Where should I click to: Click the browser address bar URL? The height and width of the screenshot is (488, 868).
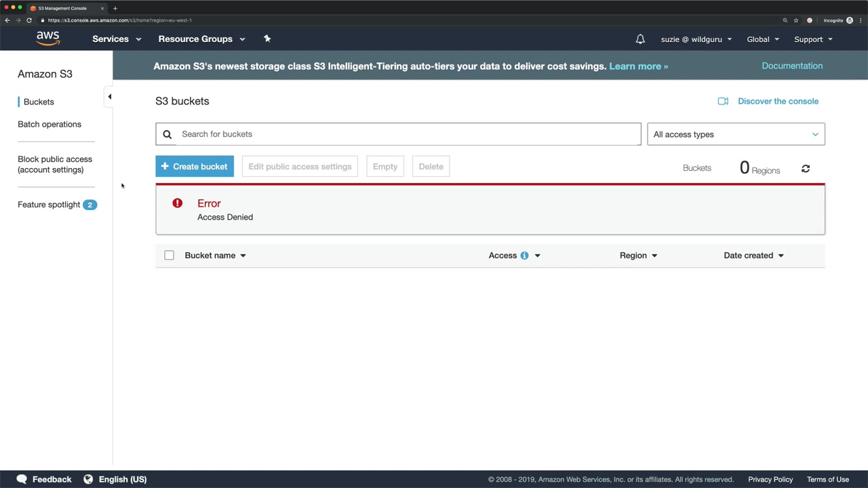[120, 20]
